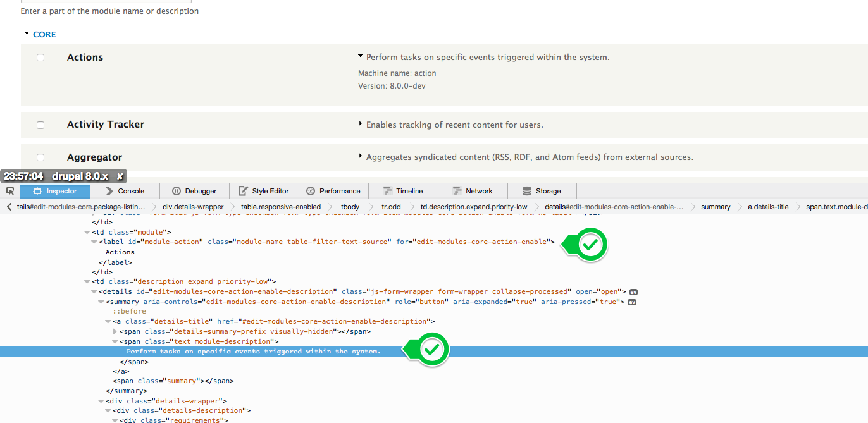868x423 pixels.
Task: Check the Activity Tracker module checkbox
Action: pyautogui.click(x=40, y=125)
